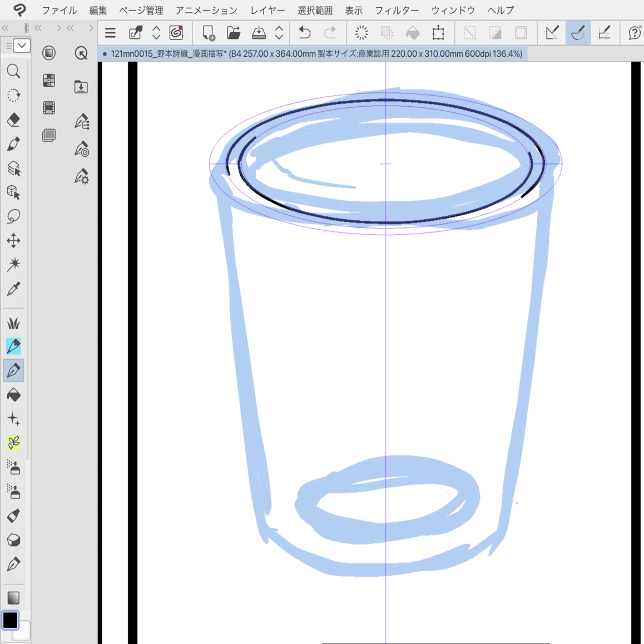This screenshot has width=644, height=644.
Task: Pick the grass decoration brush tool
Action: (13, 323)
